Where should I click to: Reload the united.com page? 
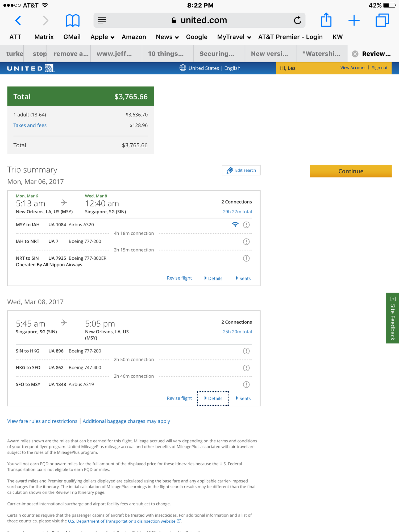click(x=297, y=20)
